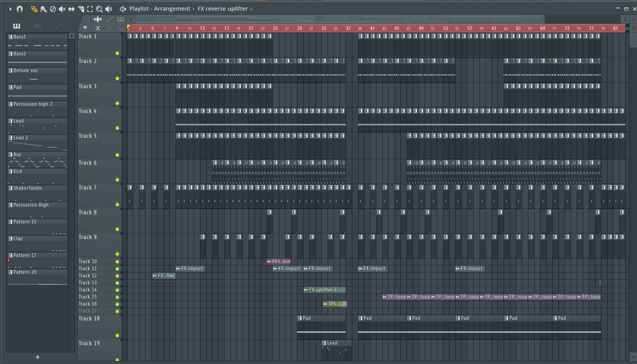This screenshot has width=637, height=364.
Task: Open Bass1 pattern menu icon
Action: click(10, 37)
